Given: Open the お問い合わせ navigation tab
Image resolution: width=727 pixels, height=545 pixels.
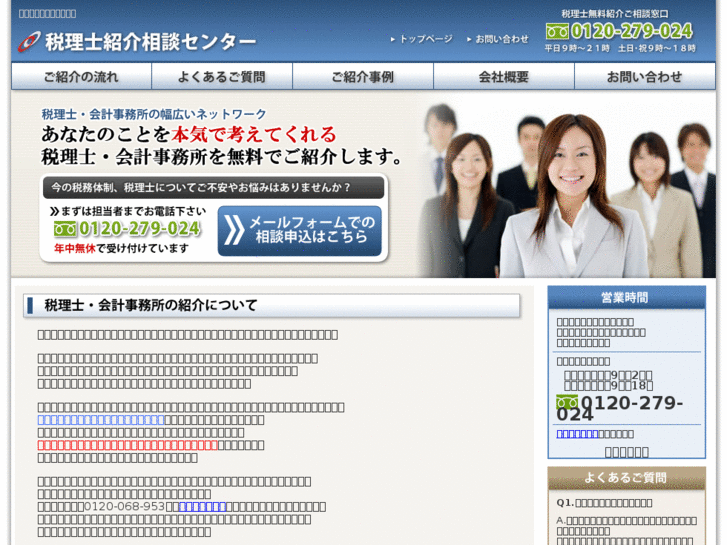Looking at the screenshot, I should click(645, 77).
